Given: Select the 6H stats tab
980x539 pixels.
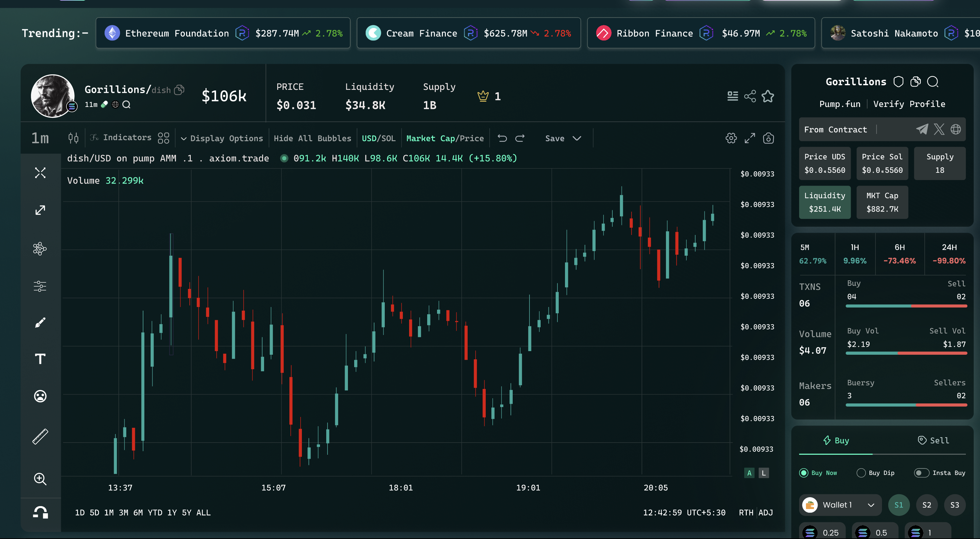Looking at the screenshot, I should pos(899,254).
